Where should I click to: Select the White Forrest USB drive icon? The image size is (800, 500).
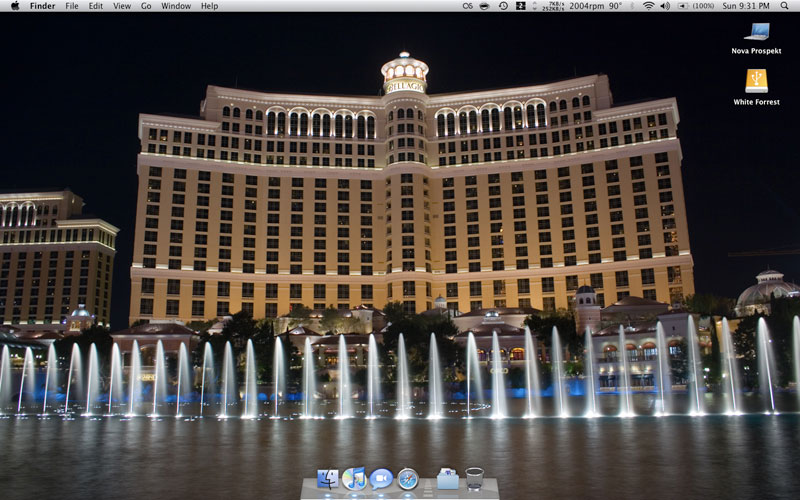tap(756, 81)
